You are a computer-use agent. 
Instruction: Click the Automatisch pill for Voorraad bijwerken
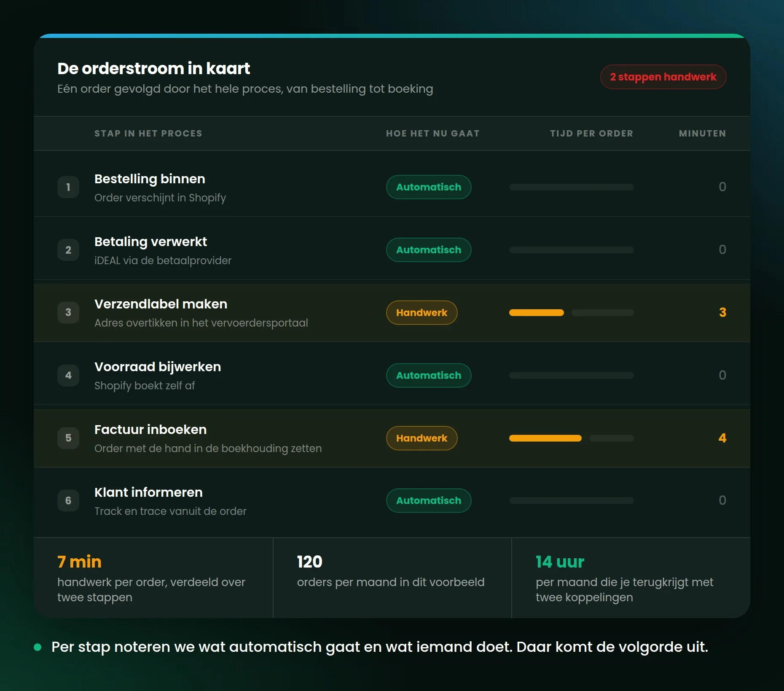point(429,375)
